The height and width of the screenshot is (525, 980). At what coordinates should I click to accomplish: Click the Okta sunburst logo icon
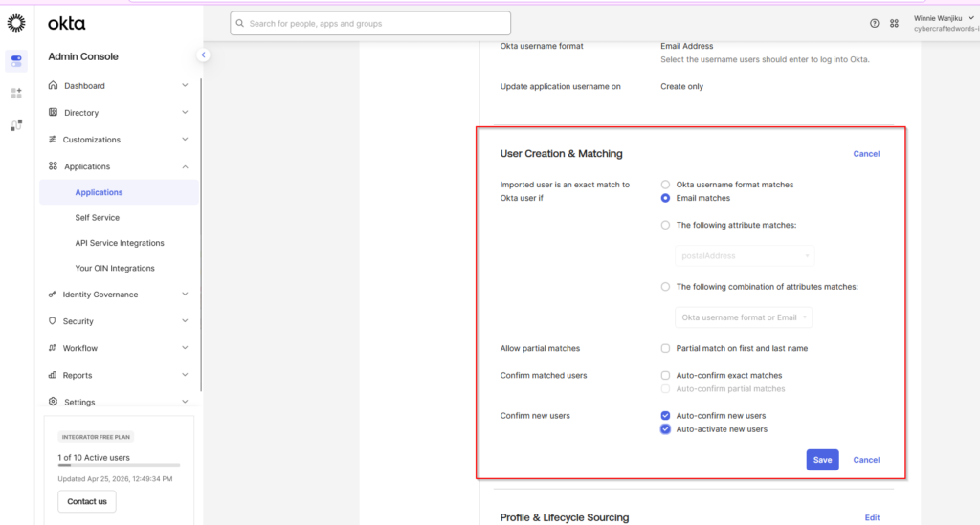16,23
